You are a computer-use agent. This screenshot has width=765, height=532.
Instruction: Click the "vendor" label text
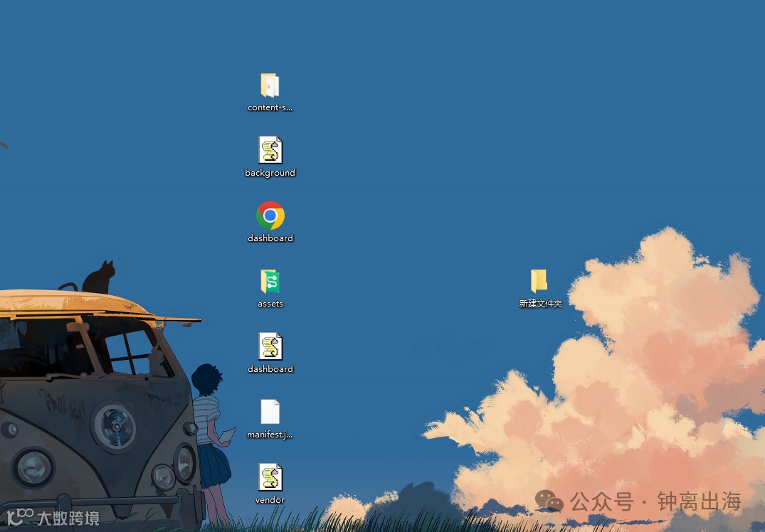(270, 500)
